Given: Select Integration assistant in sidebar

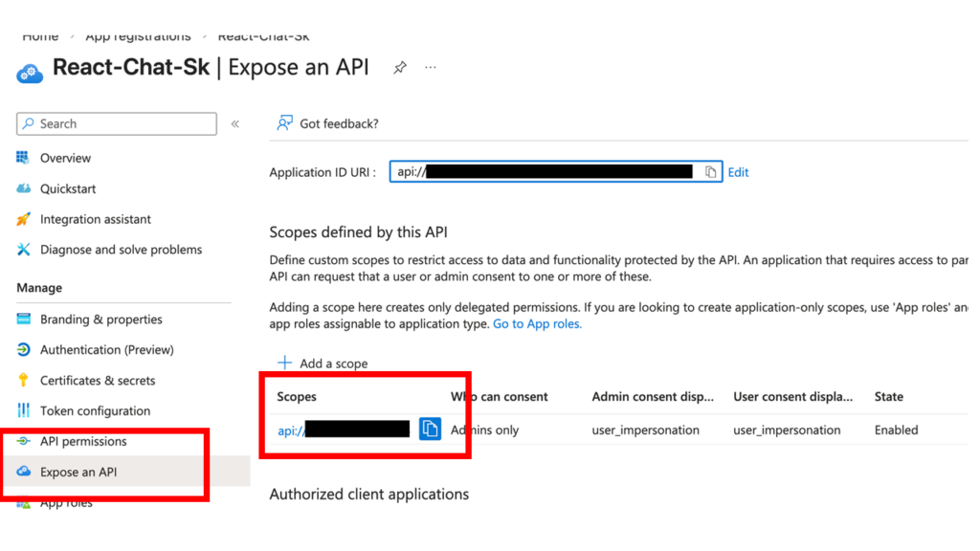Looking at the screenshot, I should pyautogui.click(x=95, y=219).
